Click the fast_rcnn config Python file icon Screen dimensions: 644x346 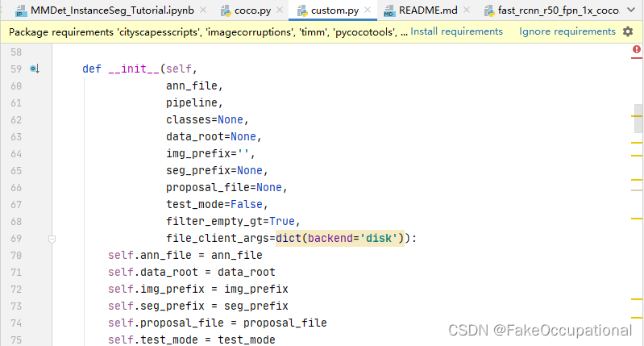489,11
